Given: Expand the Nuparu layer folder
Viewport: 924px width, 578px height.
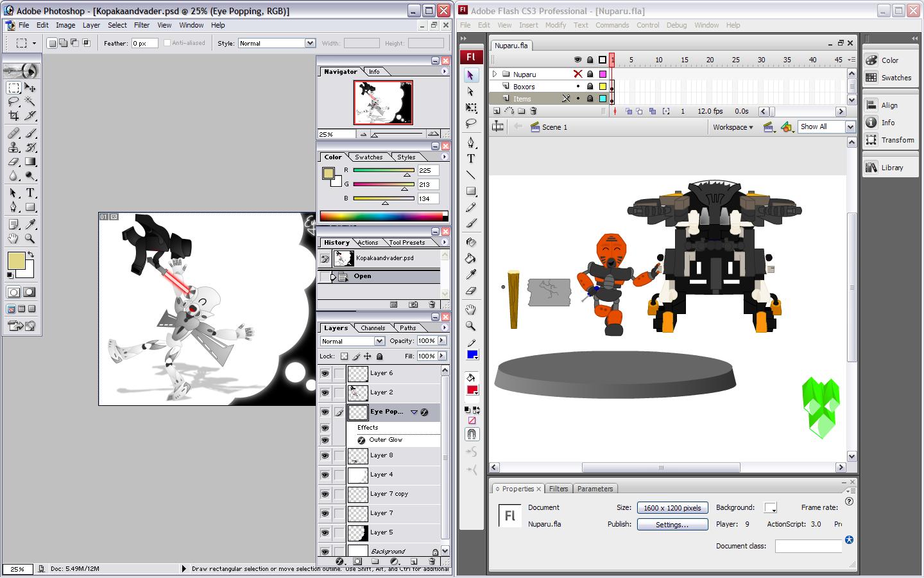Looking at the screenshot, I should coord(495,74).
